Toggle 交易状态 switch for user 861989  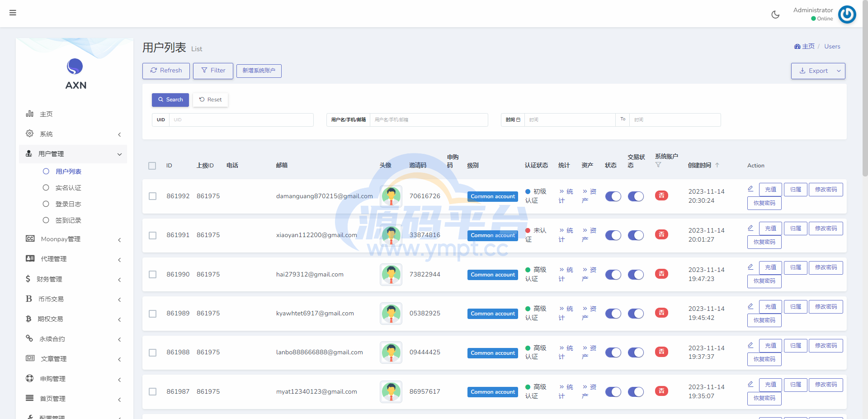coord(636,314)
